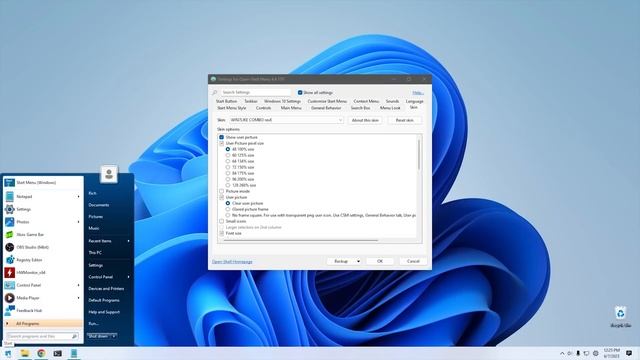This screenshot has width=640, height=360.
Task: Confirm settings with the OK button
Action: pos(380,261)
